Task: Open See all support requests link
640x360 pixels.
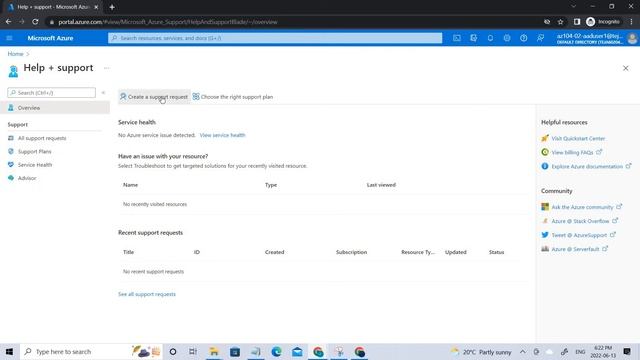Action: click(x=147, y=294)
